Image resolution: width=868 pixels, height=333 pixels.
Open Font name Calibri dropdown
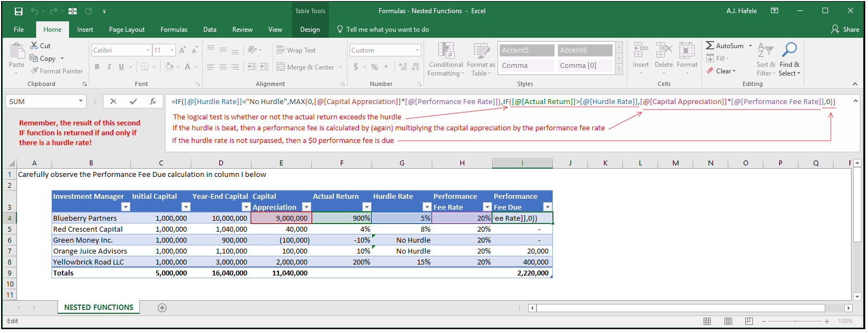tap(148, 50)
